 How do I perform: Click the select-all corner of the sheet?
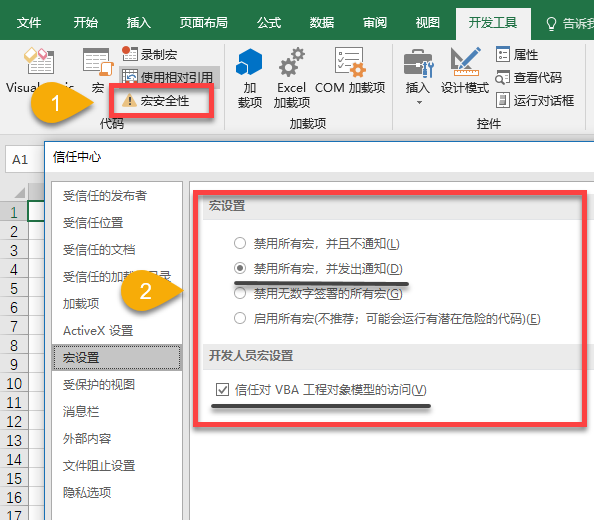[x=20, y=192]
